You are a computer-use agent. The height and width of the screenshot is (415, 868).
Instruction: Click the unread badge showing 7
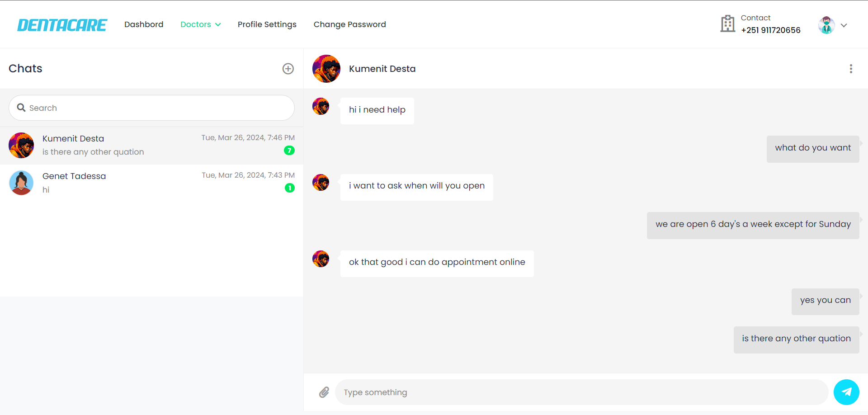tap(289, 151)
